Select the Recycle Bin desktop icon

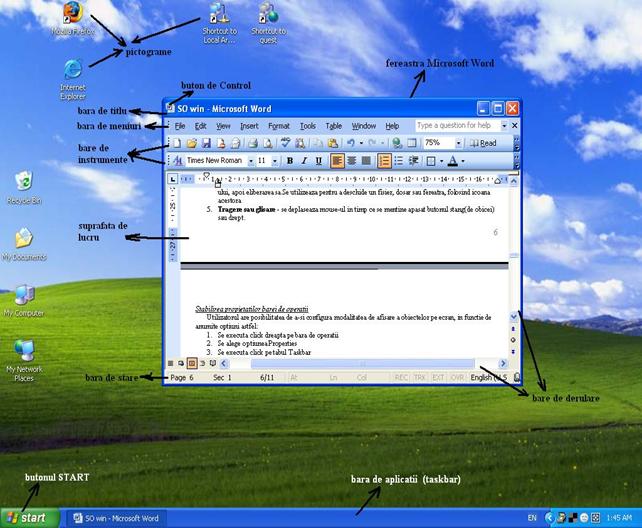pos(23,183)
